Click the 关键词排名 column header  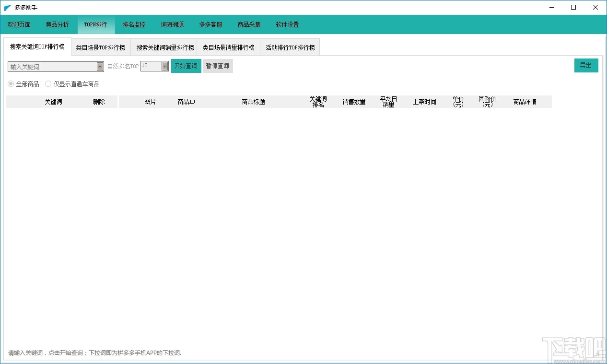(x=318, y=102)
